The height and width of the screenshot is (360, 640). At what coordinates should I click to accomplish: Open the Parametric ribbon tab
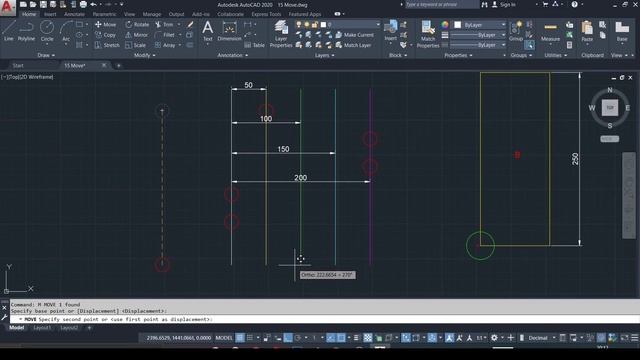(x=104, y=14)
